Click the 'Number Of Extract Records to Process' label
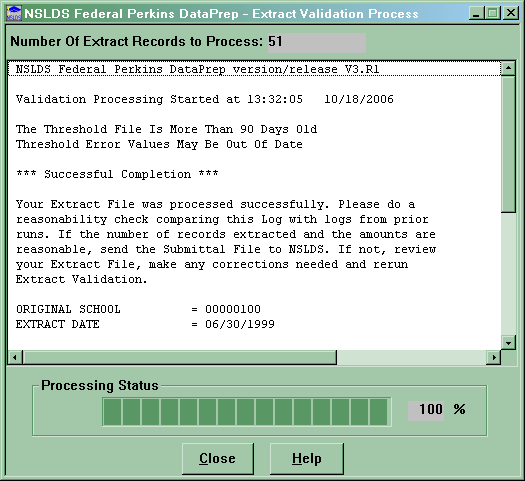This screenshot has height=481, width=525. pyautogui.click(x=137, y=42)
